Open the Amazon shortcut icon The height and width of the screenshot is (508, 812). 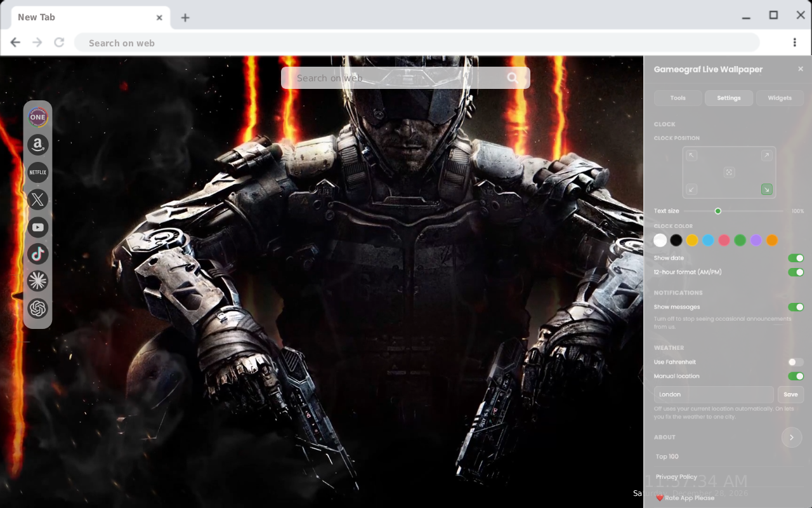point(38,145)
